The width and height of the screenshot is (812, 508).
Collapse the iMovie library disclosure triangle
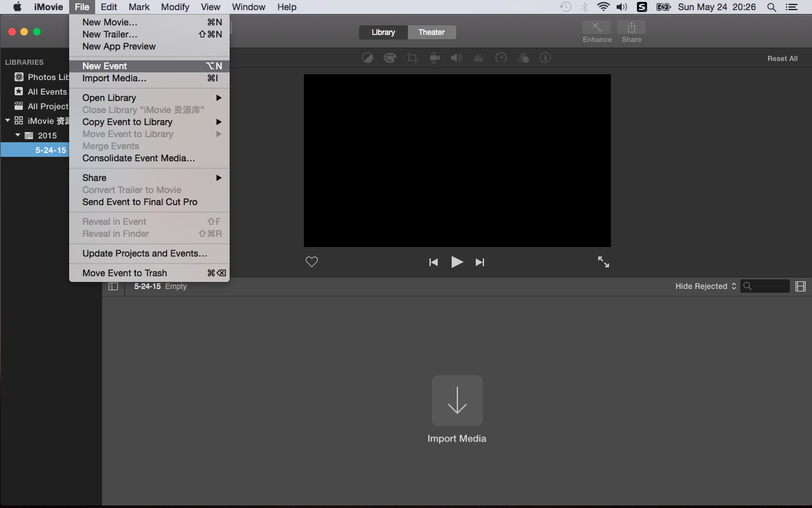pos(7,121)
